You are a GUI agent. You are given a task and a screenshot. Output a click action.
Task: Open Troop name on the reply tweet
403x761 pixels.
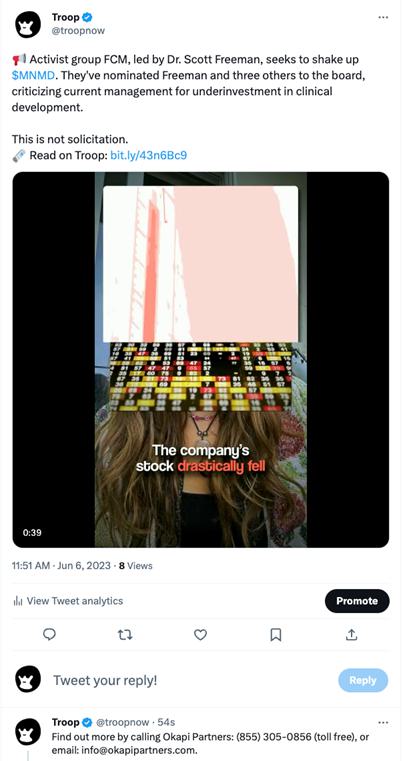(66, 722)
